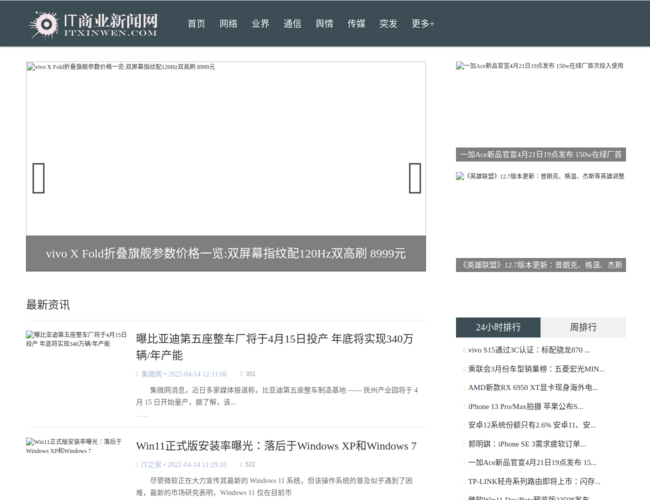Open the vivo X Fold slide image
The height and width of the screenshot is (500, 650).
226,149
